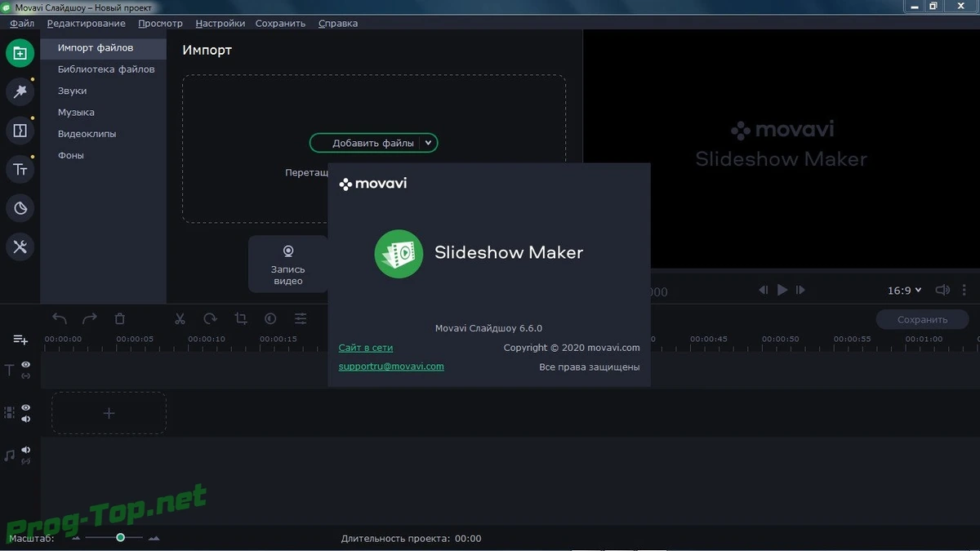The image size is (980, 551).
Task: Mute preview volume speaker icon
Action: [x=942, y=290]
